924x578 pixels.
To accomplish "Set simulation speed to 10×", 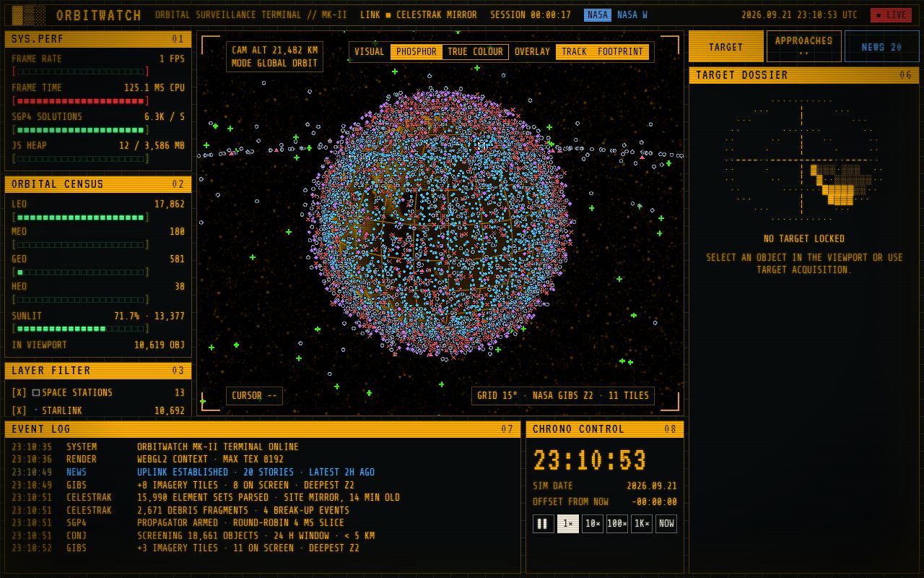I will pyautogui.click(x=593, y=524).
